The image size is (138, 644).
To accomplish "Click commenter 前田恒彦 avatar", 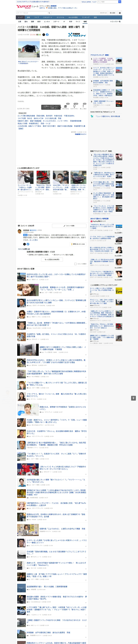I will point(20,231).
